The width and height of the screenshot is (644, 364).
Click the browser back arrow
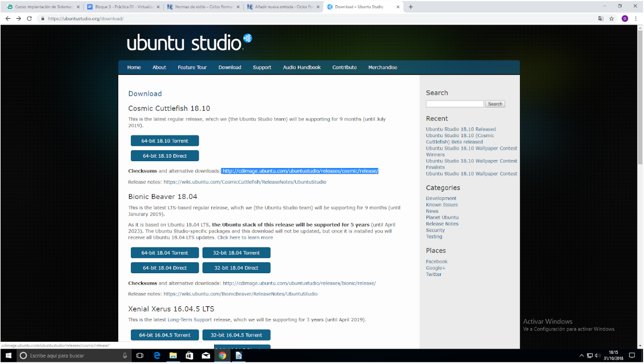click(x=8, y=18)
